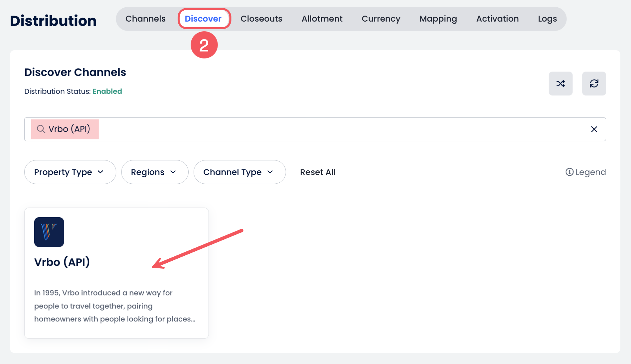
Task: Click the Vrbo logo thumbnail
Action: pyautogui.click(x=49, y=232)
